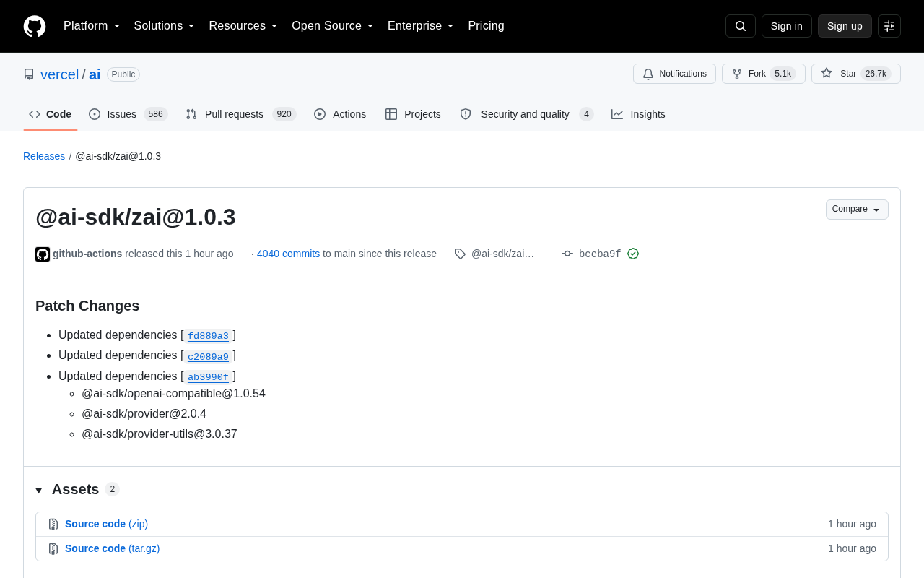
Task: Open the search magnifier button
Action: pyautogui.click(x=741, y=26)
